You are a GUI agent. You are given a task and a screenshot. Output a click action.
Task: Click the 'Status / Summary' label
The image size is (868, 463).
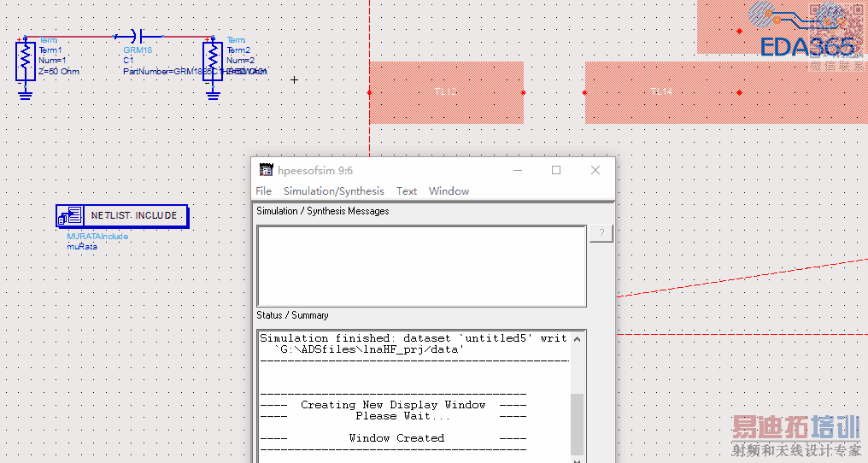(x=292, y=315)
